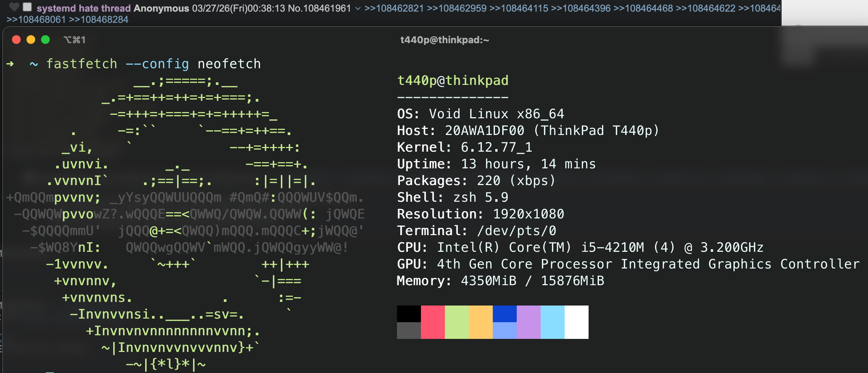Click the Void Linux ASCII art logo
Viewport: 868px width, 373px height.
pos(185,223)
